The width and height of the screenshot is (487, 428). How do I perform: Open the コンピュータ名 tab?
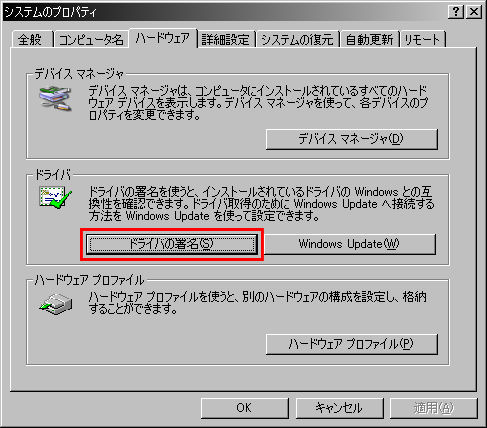(91, 40)
